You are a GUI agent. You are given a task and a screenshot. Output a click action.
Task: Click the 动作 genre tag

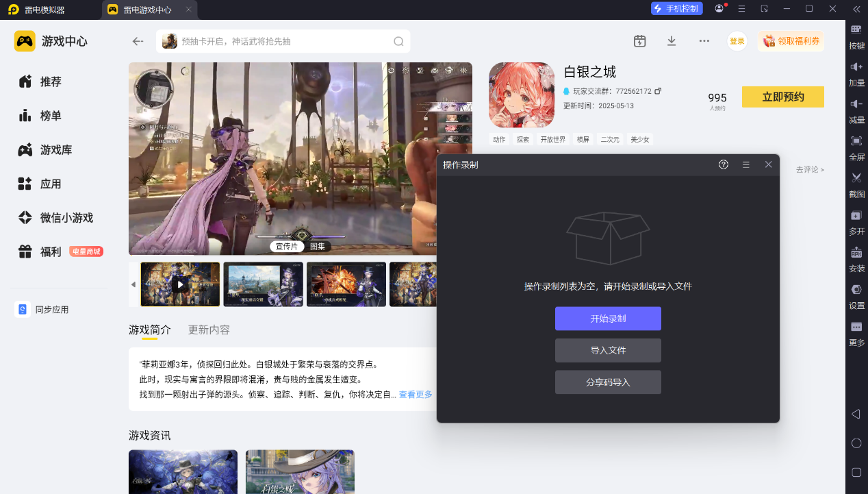(x=499, y=139)
